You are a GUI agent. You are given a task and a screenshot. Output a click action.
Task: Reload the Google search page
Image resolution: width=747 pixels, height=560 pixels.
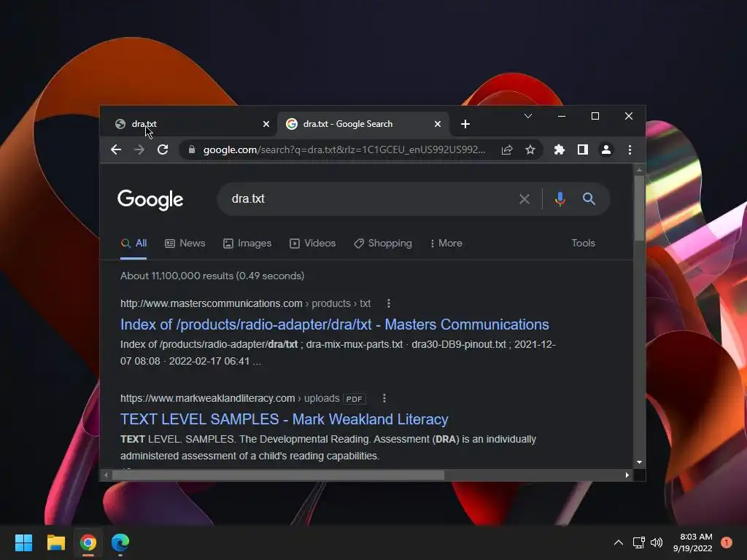click(x=163, y=149)
